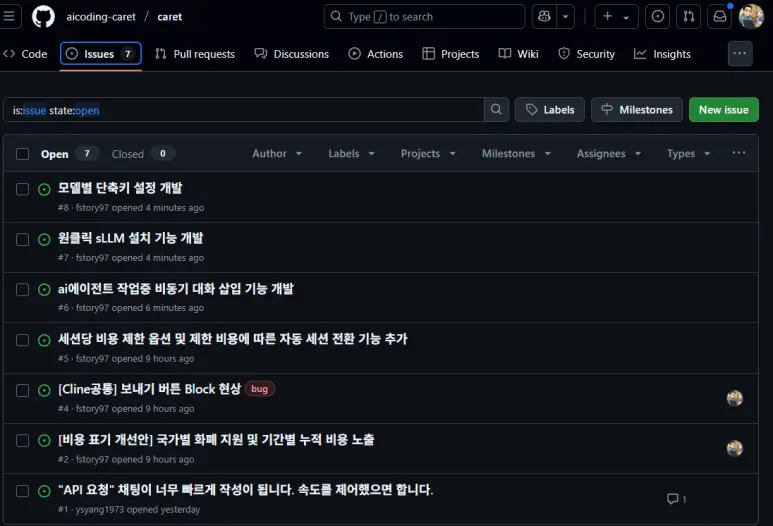Open the three-dot menu above issue list

(x=739, y=153)
